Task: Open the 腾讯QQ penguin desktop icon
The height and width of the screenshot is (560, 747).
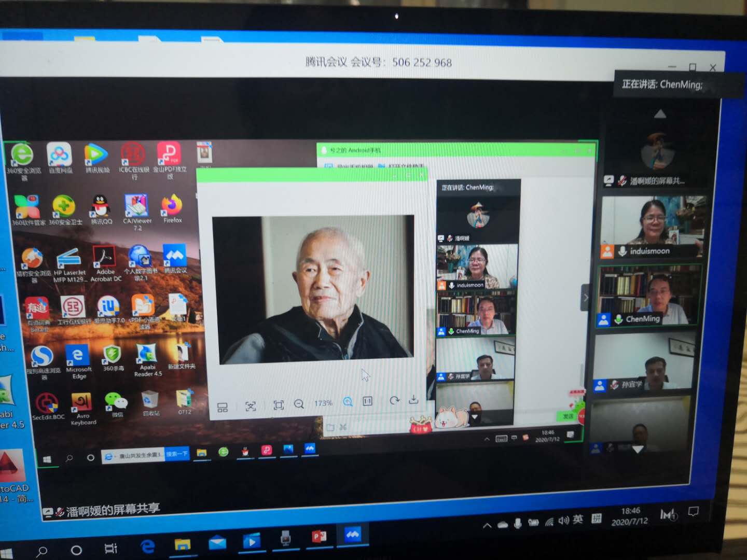Action: tap(101, 207)
